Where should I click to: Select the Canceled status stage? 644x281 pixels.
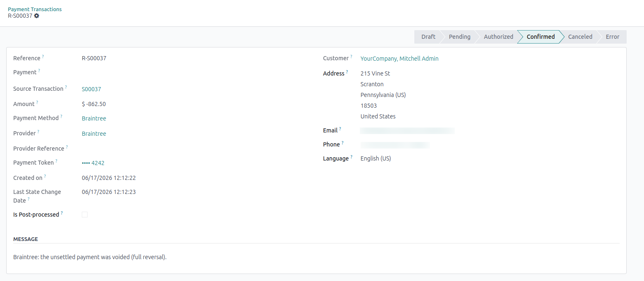coord(580,37)
